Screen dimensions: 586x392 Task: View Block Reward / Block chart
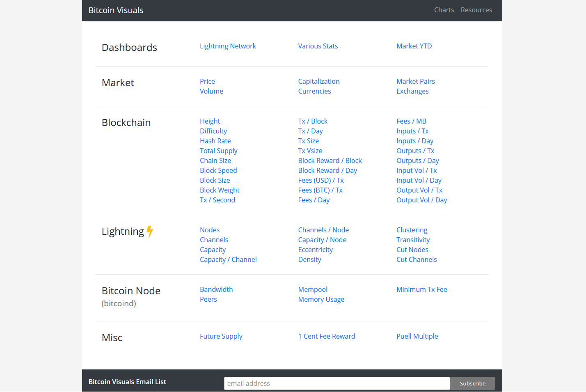click(x=330, y=160)
